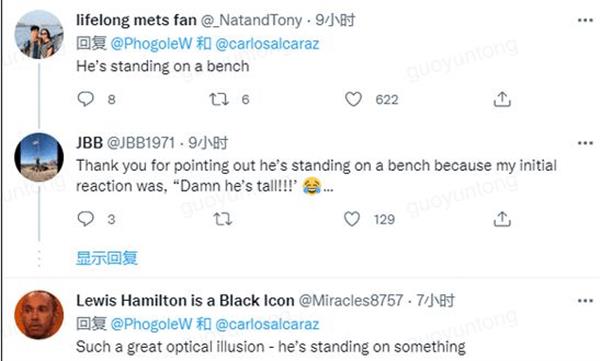View JBB's profile avatar
Viewport: 600px width, 361px height.
(x=39, y=157)
